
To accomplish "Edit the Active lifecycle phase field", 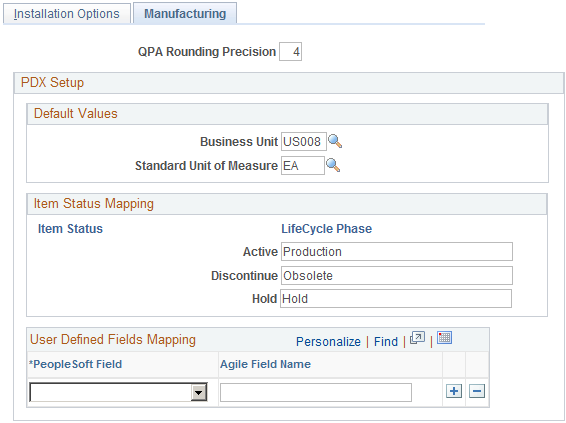I will point(397,252).
